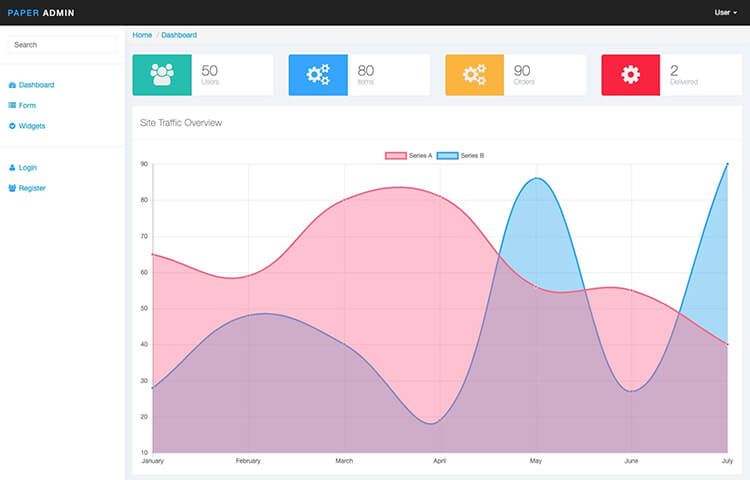Open the User dropdown menu
Viewport: 750px width, 480px height.
(x=726, y=12)
